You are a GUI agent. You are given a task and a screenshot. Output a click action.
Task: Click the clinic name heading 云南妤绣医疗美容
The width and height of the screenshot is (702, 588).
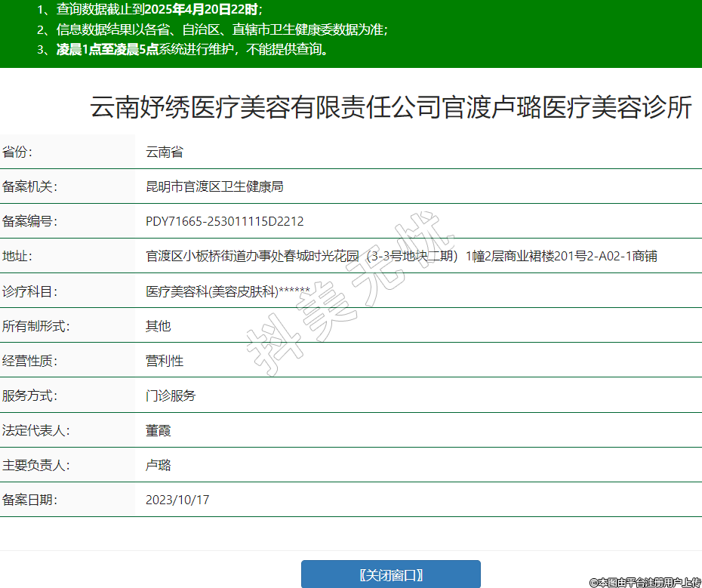[x=391, y=108]
